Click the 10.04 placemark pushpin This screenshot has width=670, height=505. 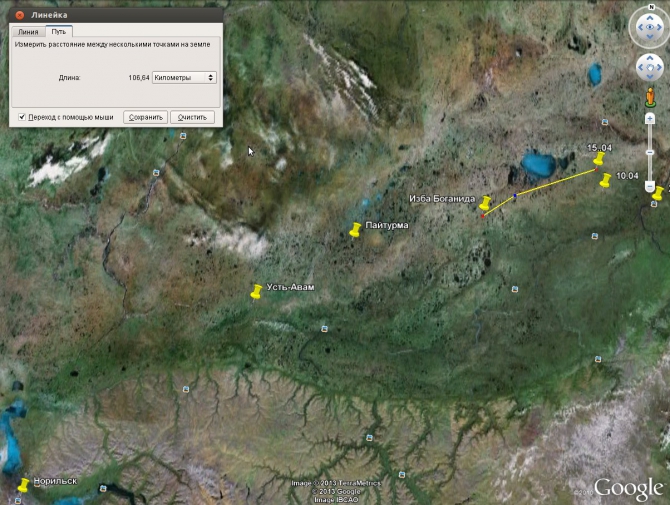604,180
